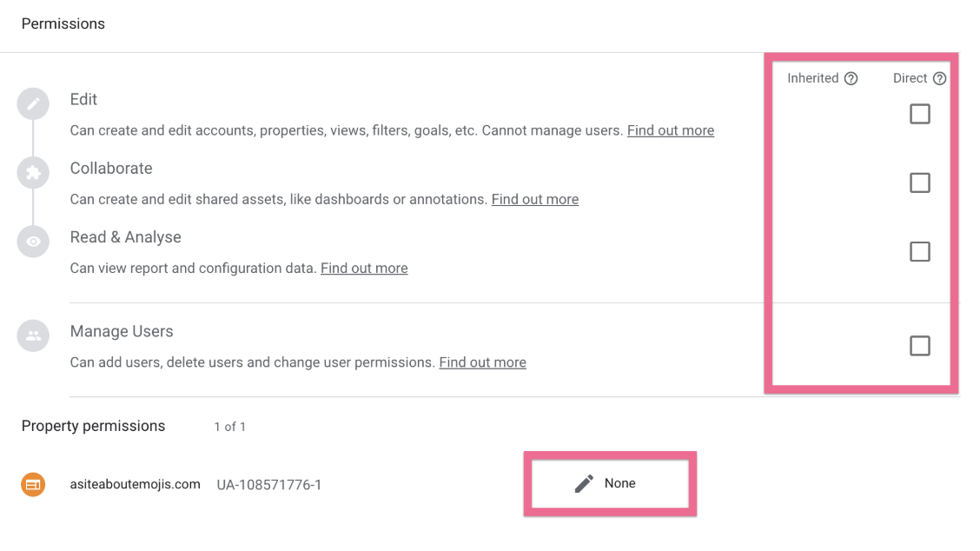980x551 pixels.
Task: Click the Manage Users people icon
Action: pos(33,336)
